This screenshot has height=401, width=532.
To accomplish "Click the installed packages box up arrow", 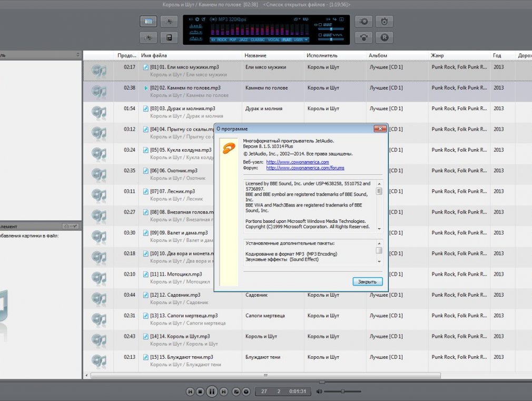I will click(379, 243).
